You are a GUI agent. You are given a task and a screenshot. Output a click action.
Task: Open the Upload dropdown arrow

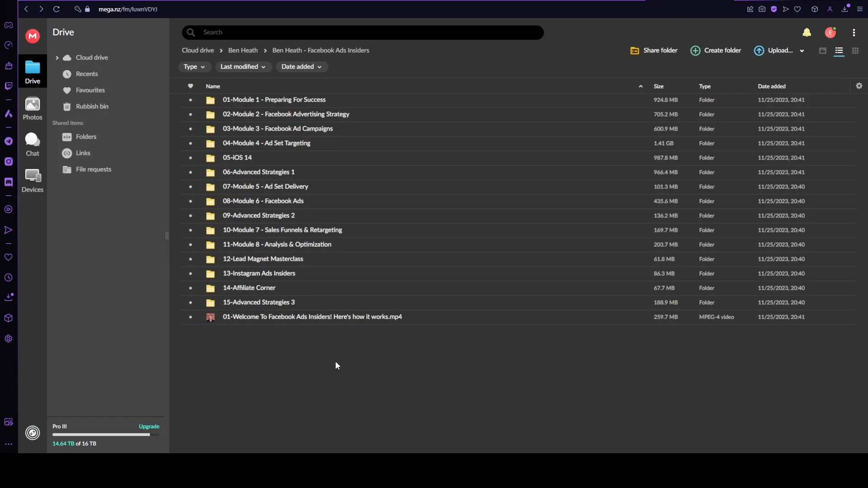coord(802,51)
